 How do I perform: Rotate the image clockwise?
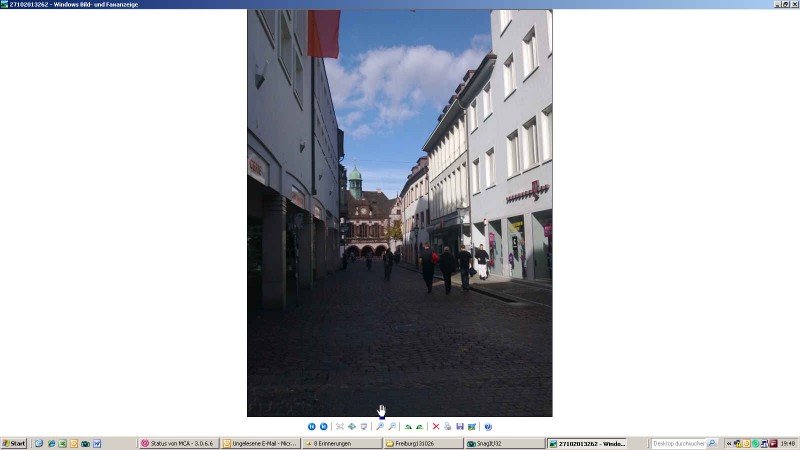tap(408, 426)
